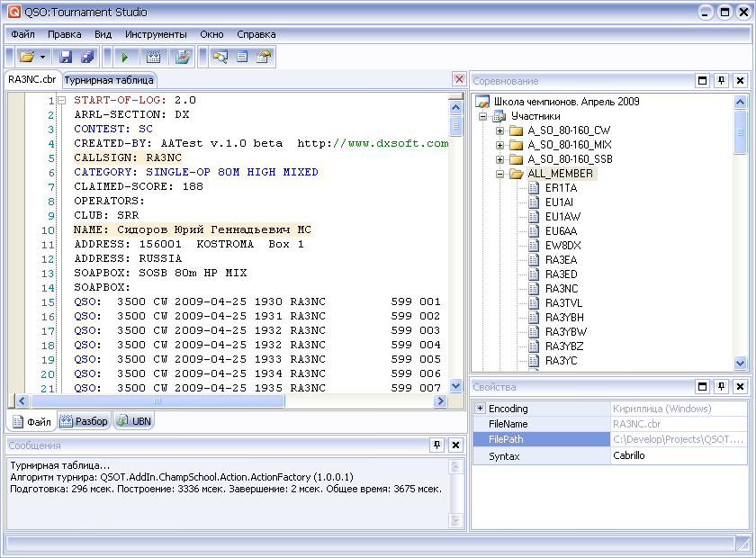Click the magnifier search icon in the toolbar
756x558 pixels.
tap(220, 57)
